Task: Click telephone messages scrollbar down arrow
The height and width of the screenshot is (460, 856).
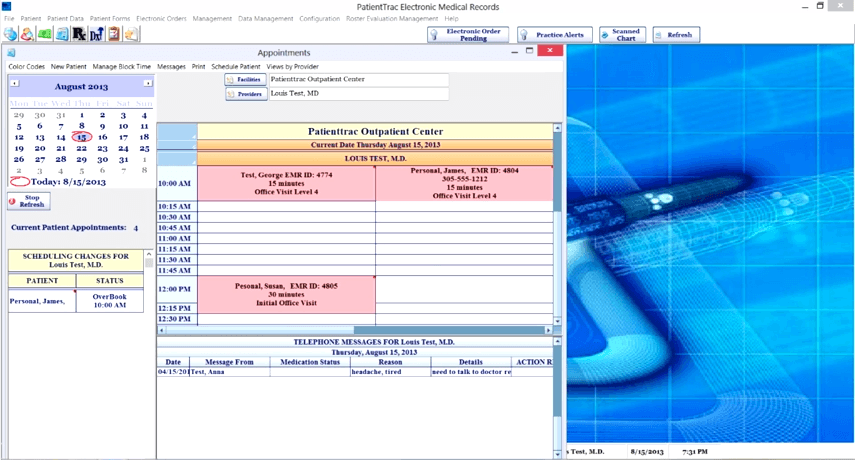Action: pos(557,454)
